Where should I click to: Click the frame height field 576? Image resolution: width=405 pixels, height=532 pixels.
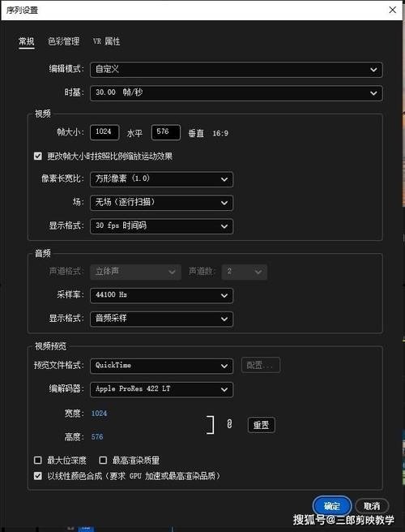166,132
